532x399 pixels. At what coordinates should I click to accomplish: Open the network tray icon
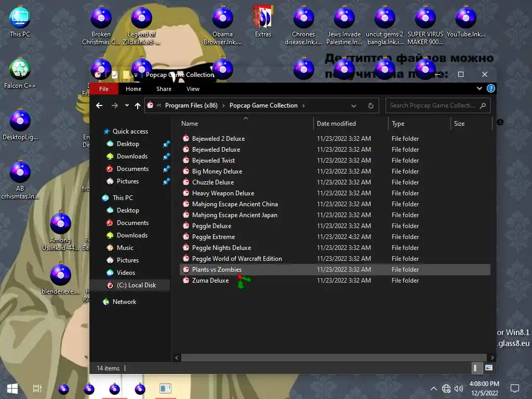pyautogui.click(x=446, y=389)
